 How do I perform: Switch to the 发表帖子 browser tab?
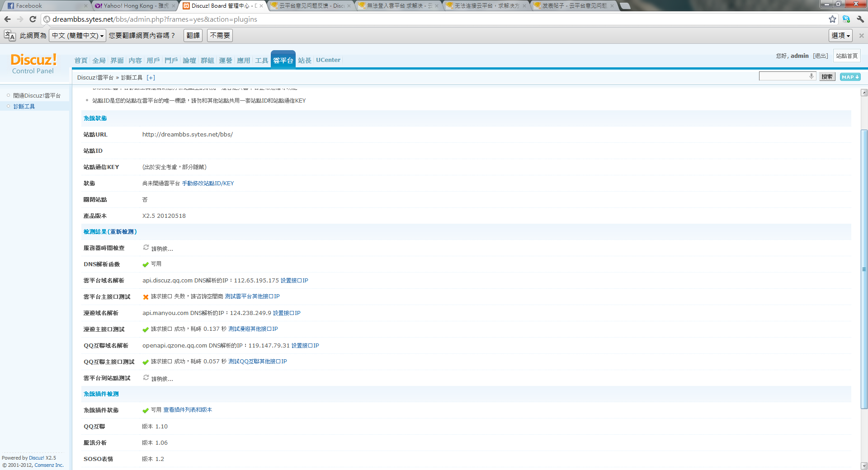573,5
